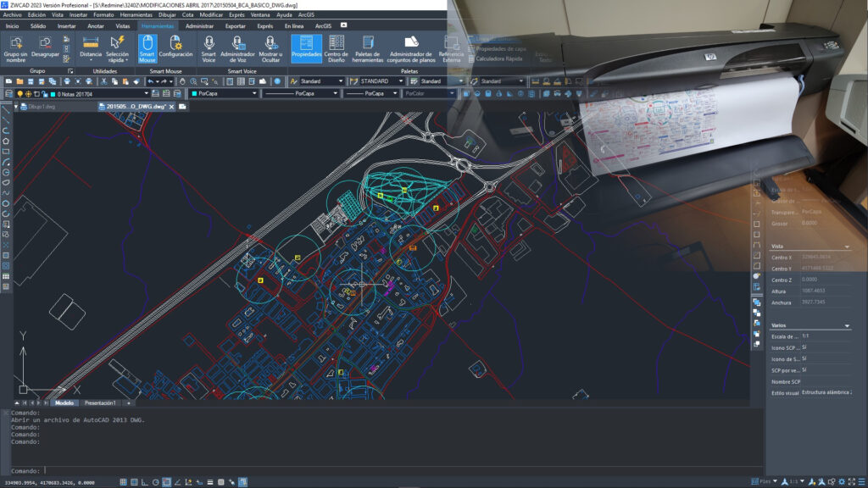Select the pan hand tool
This screenshot has height=488, width=868.
tap(183, 81)
